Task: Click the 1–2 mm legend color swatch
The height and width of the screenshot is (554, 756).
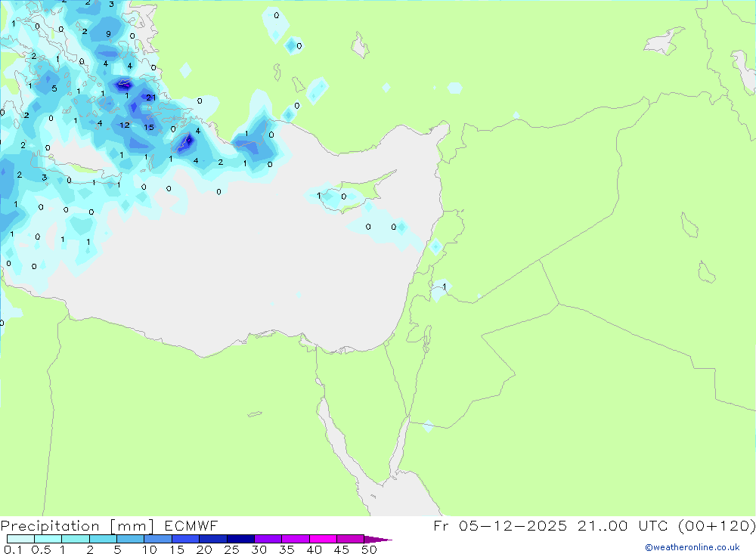Action: pos(75,539)
